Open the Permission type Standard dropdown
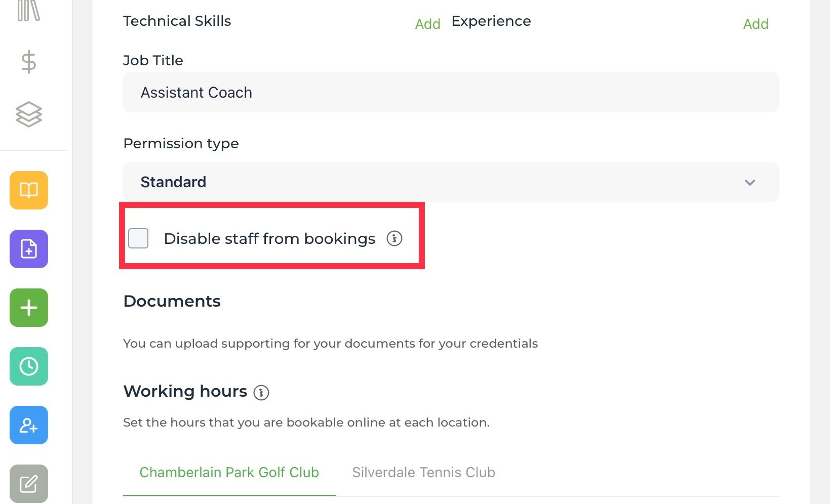Screen dimensions: 830x504 [451, 182]
